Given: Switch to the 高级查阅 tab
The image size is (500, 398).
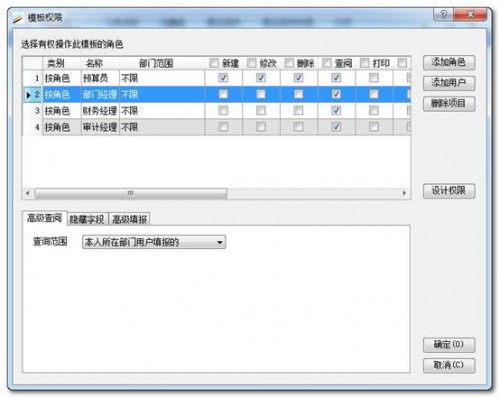Looking at the screenshot, I should (44, 218).
